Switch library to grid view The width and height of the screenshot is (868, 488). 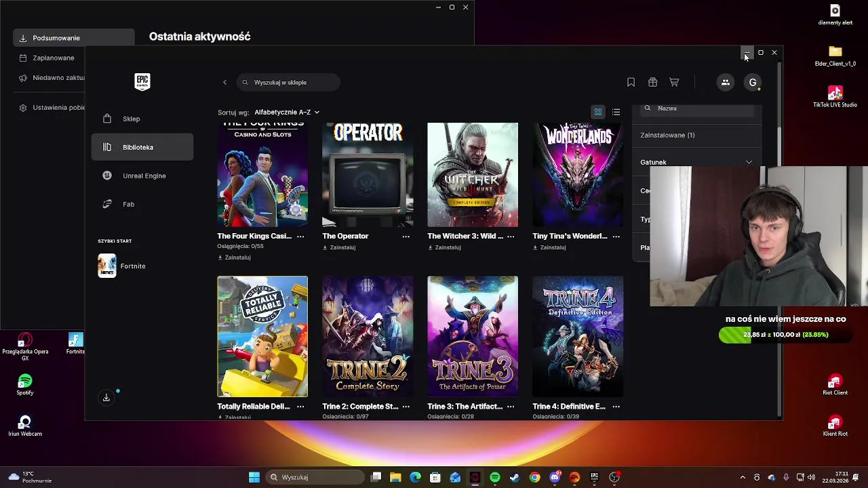tap(598, 112)
